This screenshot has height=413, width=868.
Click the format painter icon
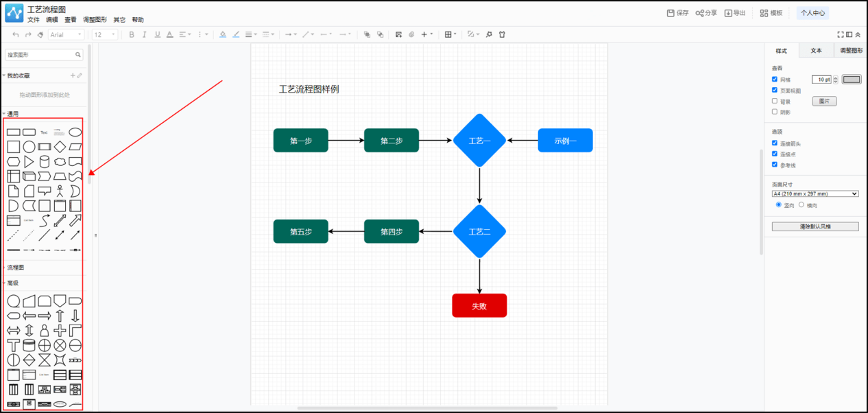click(x=40, y=34)
